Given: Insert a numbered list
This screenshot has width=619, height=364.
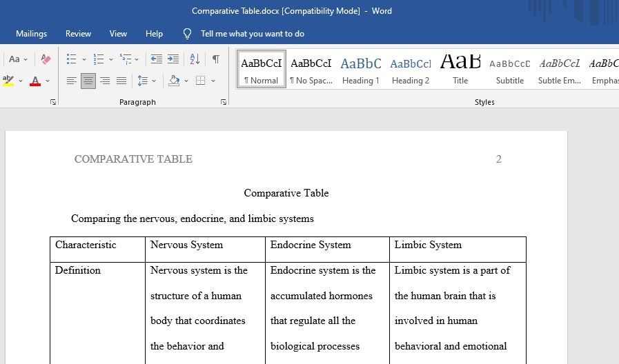Looking at the screenshot, I should point(98,59).
